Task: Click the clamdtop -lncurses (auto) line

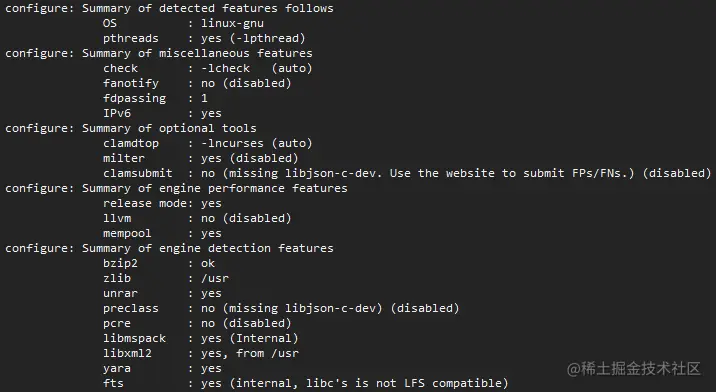Action: [208, 143]
